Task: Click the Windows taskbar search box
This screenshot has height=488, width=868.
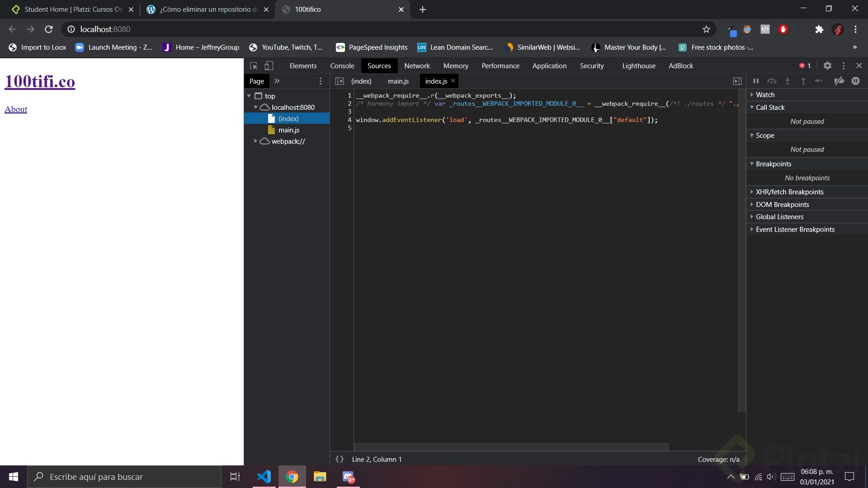Action: point(124,477)
